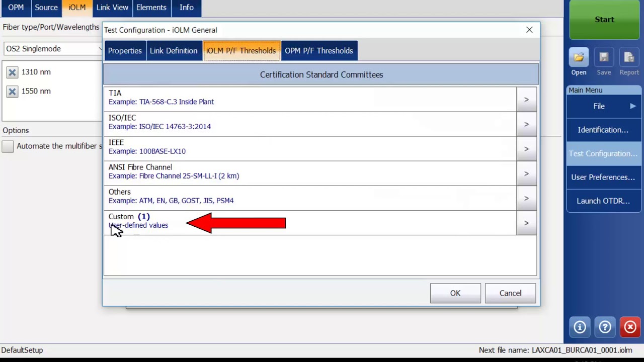Click the Cancel button
Viewport: 644px width, 362px height.
510,293
